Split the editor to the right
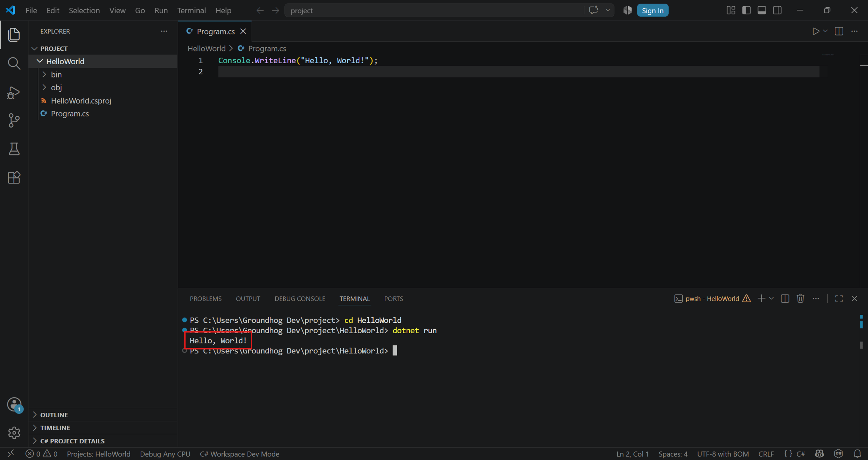This screenshot has height=460, width=868. coord(839,31)
